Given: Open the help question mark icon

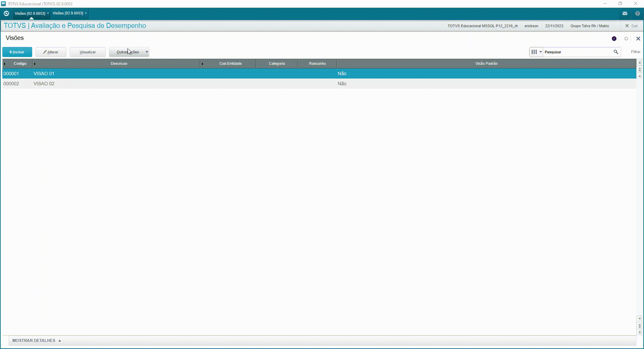Looking at the screenshot, I should click(x=638, y=13).
